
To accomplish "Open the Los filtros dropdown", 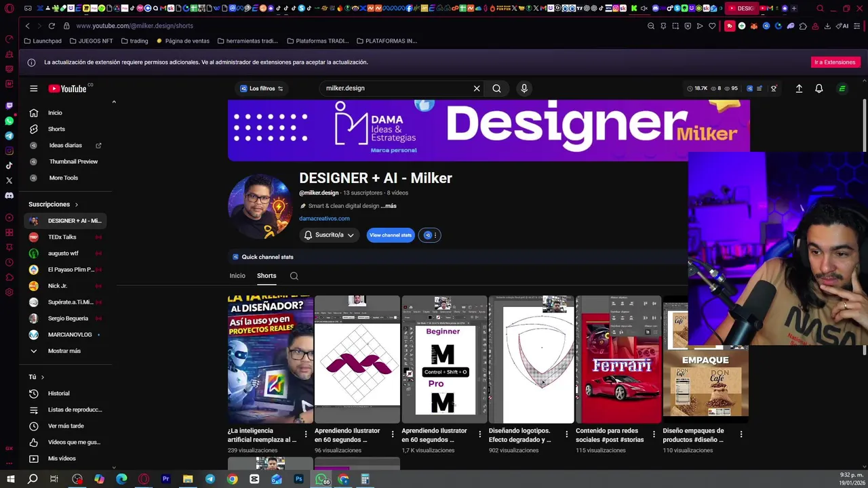I will click(x=262, y=88).
